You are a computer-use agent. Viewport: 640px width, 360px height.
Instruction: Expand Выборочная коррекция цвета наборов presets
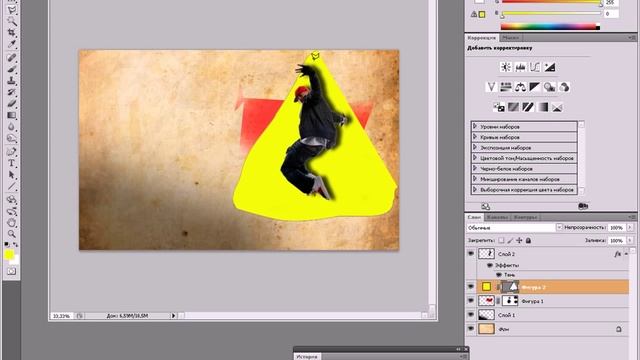(475, 189)
